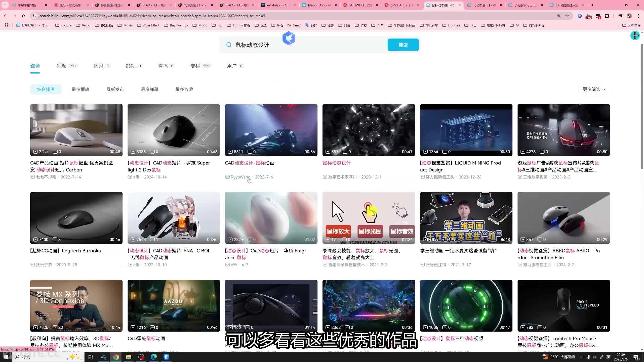
Task: Sort results by 最多播放
Action: pos(80,89)
